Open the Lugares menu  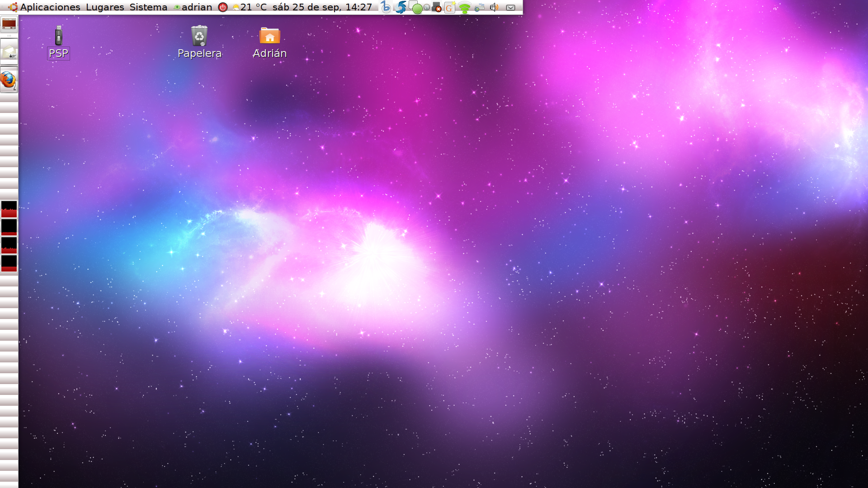tap(105, 7)
